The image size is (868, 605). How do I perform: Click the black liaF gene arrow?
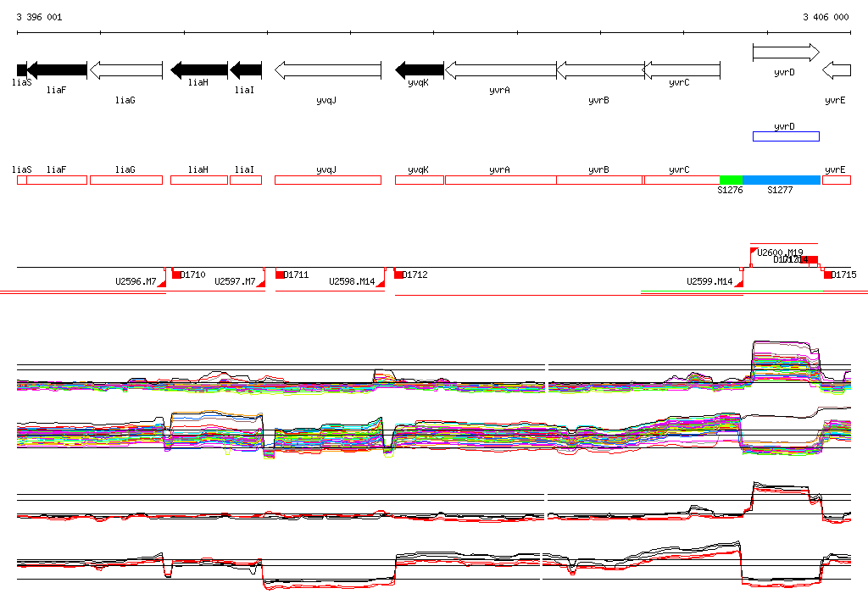pos(58,70)
